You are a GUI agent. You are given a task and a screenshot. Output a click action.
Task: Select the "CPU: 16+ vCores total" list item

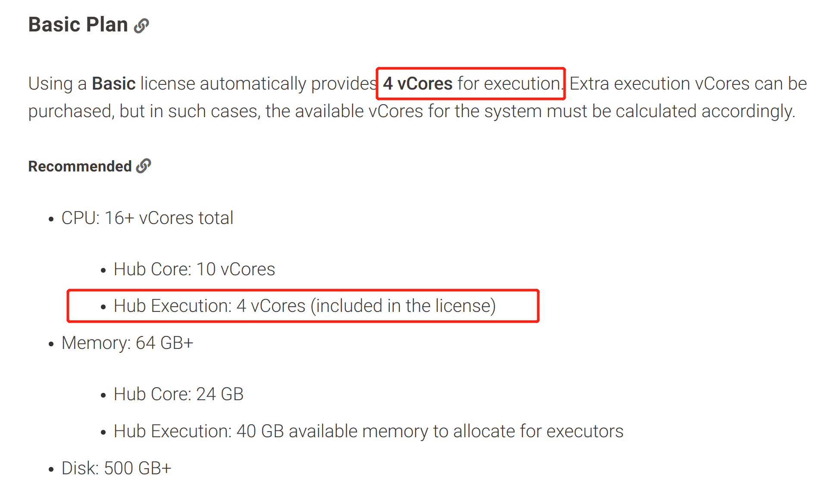click(147, 218)
